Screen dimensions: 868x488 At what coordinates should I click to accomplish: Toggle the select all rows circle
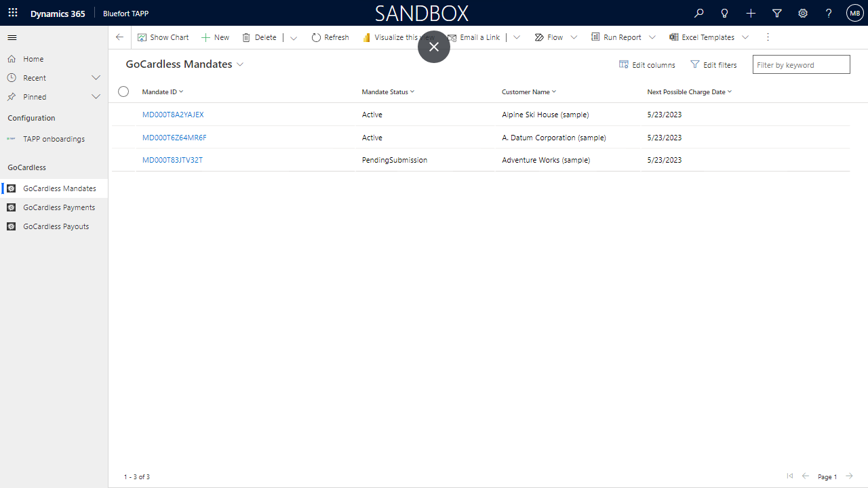pos(123,91)
